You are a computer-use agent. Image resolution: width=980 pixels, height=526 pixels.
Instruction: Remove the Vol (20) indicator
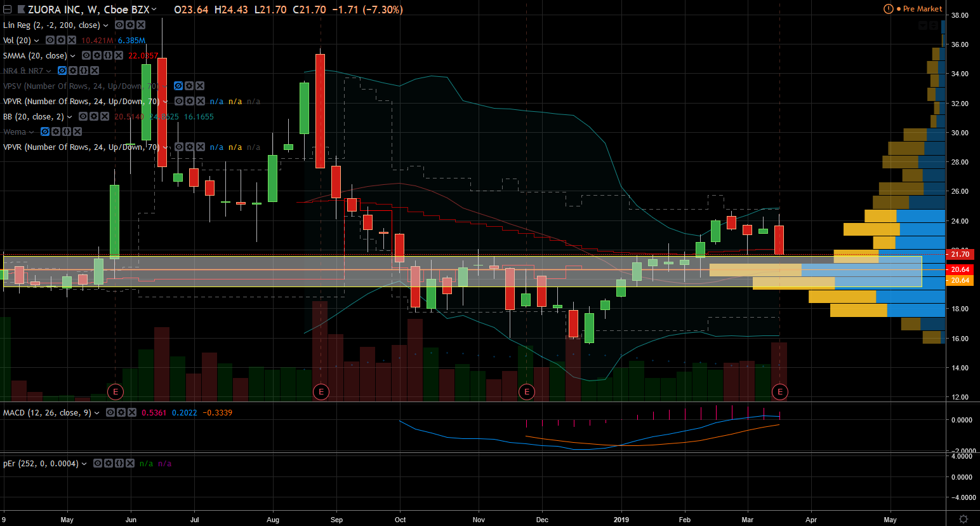[72, 41]
